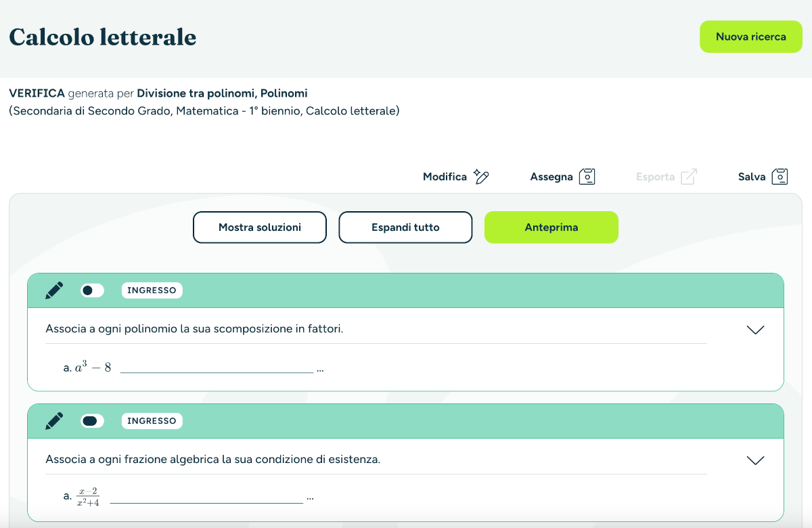The width and height of the screenshot is (812, 528).
Task: Click the magic wand icon beside Modifica
Action: (481, 177)
